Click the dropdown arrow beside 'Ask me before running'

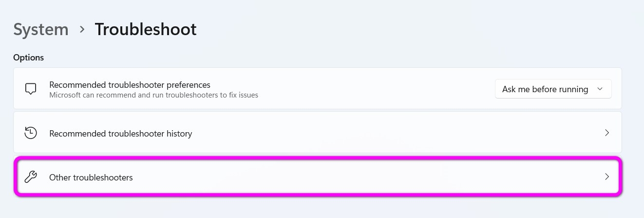click(x=600, y=89)
